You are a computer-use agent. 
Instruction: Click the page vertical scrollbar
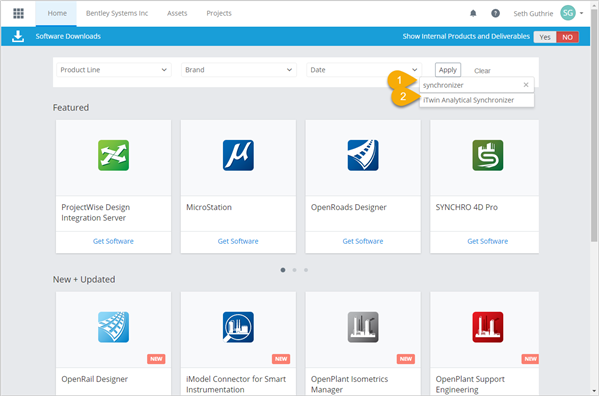pyautogui.click(x=594, y=126)
